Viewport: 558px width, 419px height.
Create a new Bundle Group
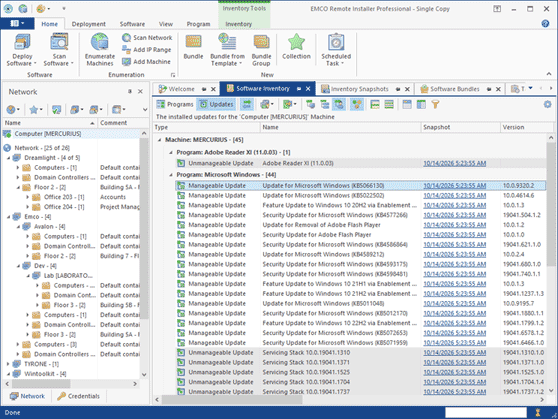(261, 49)
